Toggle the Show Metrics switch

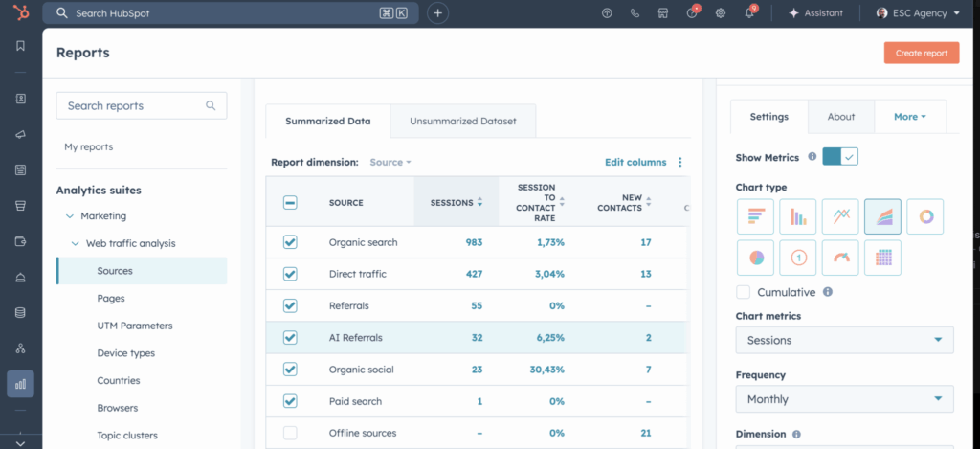coord(840,157)
